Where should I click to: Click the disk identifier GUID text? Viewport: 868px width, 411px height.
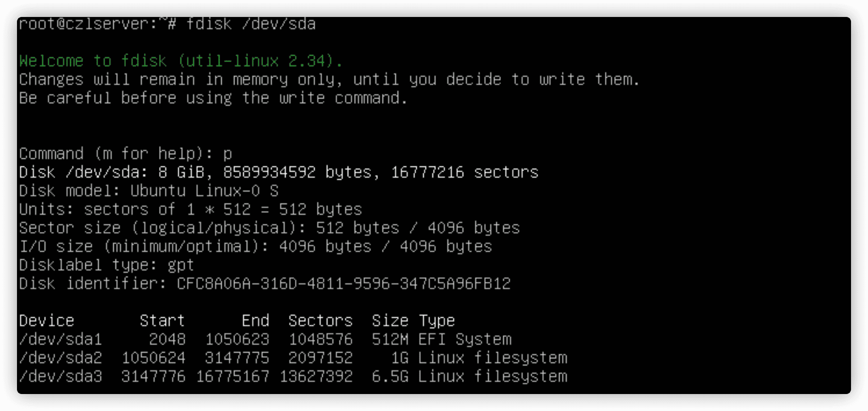pos(344,284)
